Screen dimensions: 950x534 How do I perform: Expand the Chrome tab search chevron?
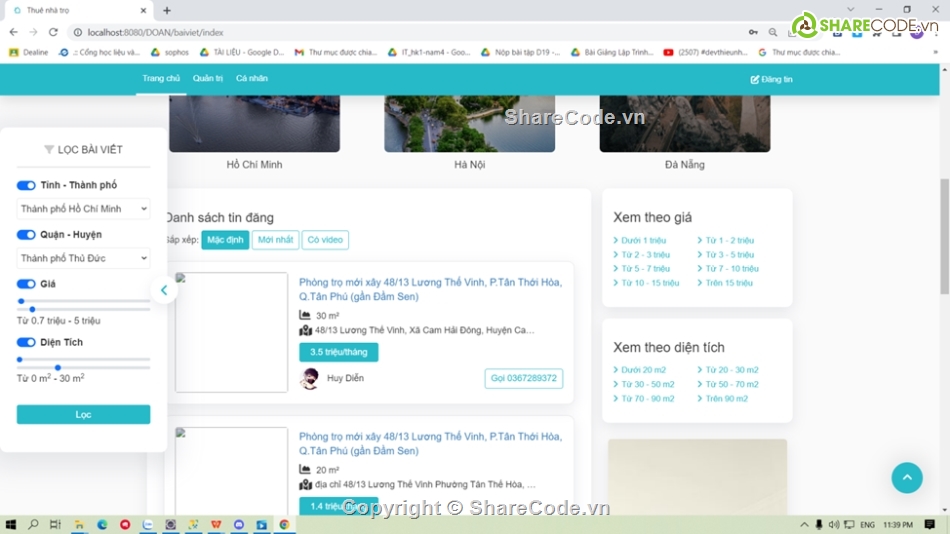click(x=851, y=10)
